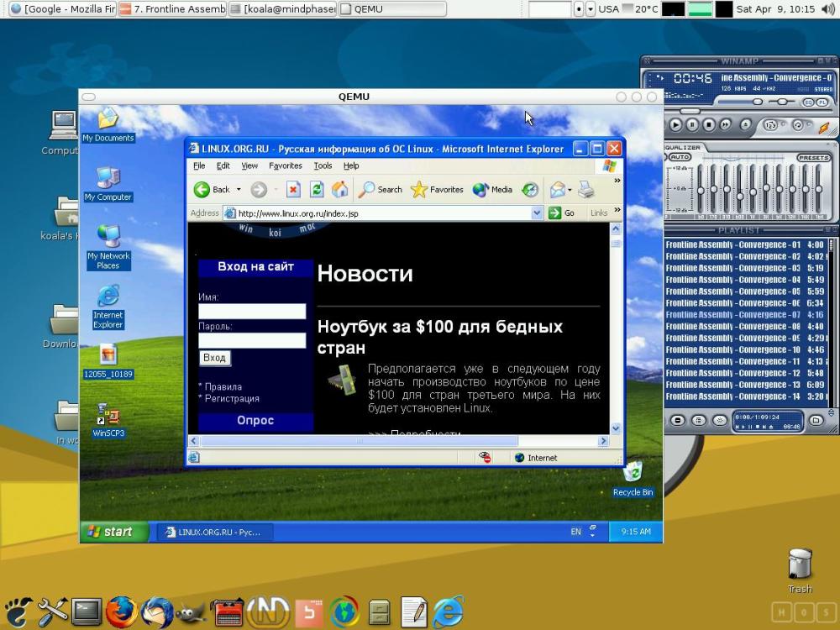Open My Computer icon on XP desktop
The width and height of the screenshot is (840, 630).
point(108,184)
